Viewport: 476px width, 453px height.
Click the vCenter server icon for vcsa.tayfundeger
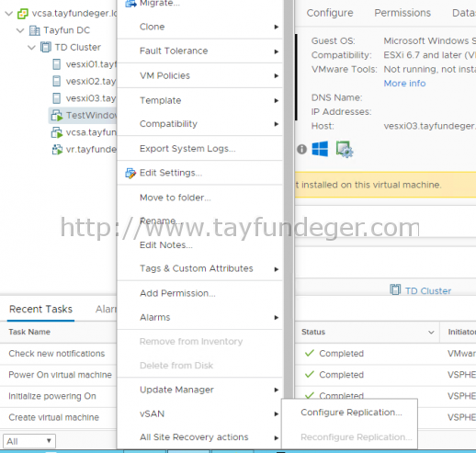23,14
